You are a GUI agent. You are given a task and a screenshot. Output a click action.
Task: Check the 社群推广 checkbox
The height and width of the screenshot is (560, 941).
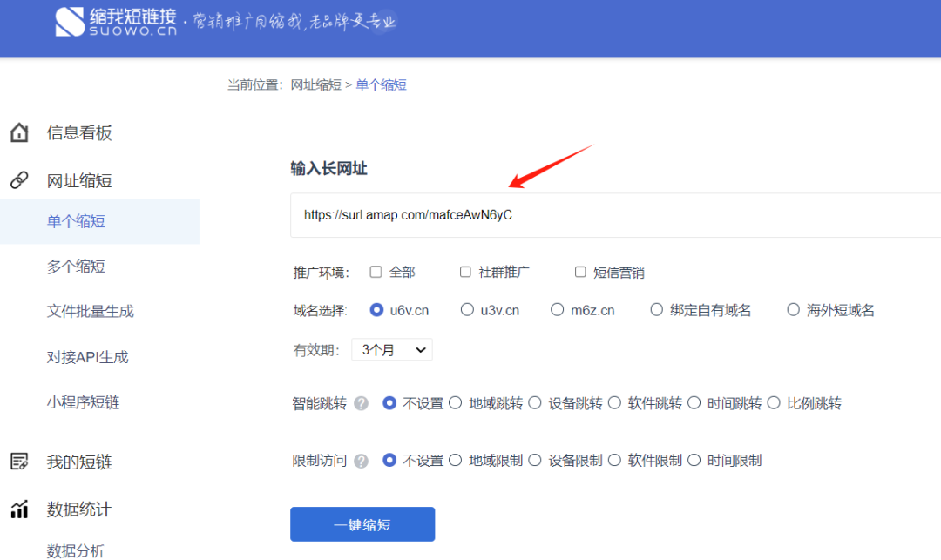[465, 272]
